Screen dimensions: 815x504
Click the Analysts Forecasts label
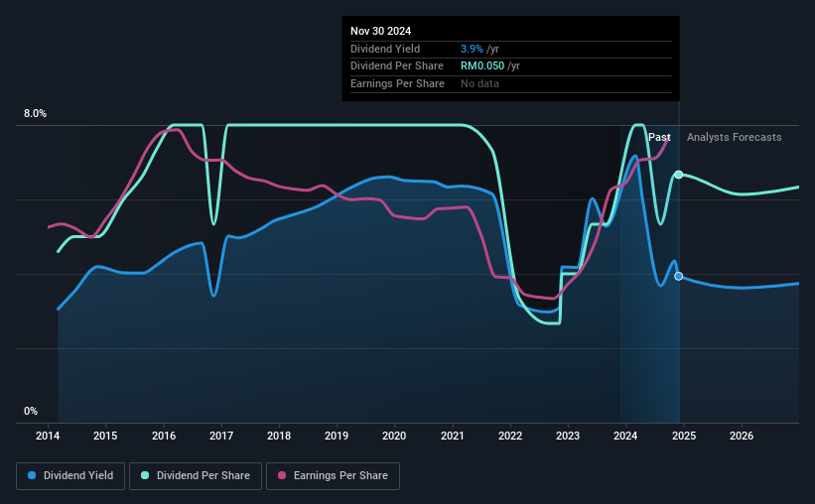[x=734, y=137]
